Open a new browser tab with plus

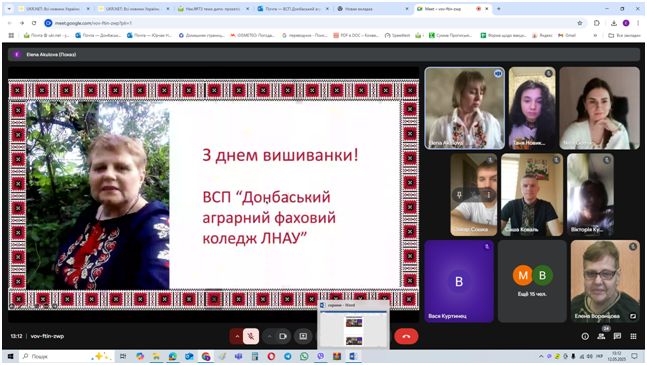point(498,8)
